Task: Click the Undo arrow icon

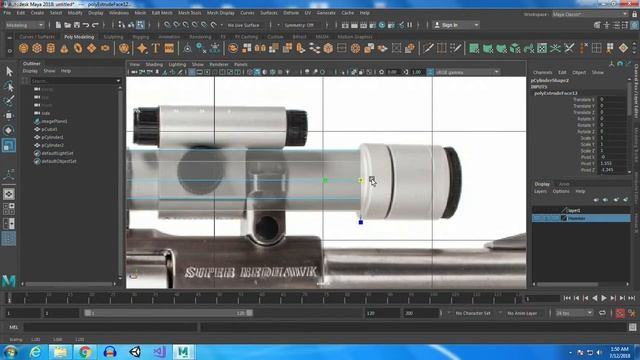Action: point(86,25)
